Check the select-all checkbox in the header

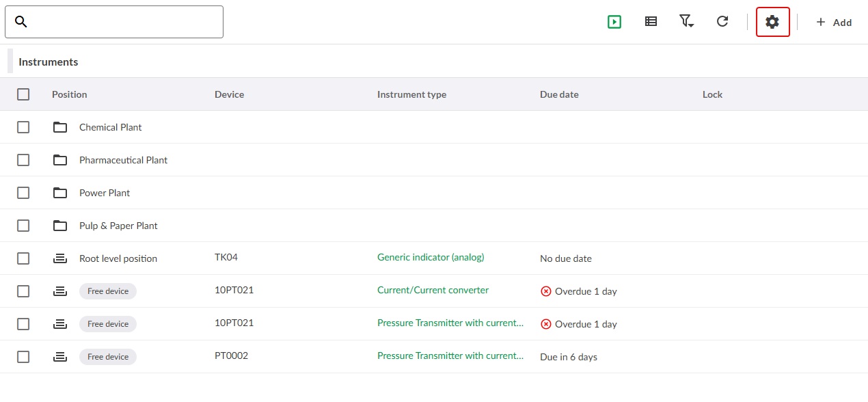point(23,94)
